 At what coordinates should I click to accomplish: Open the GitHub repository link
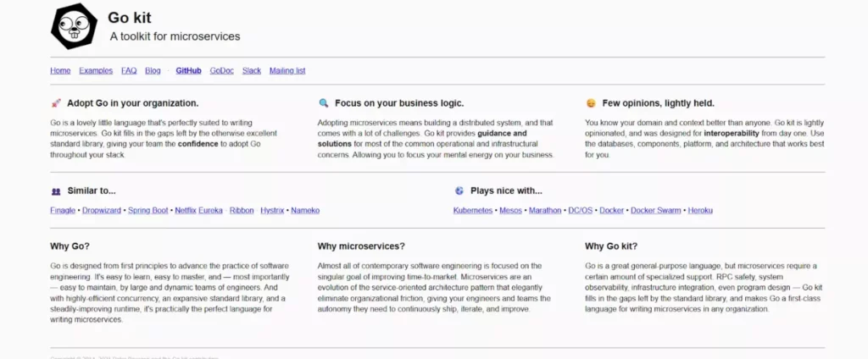coord(188,71)
